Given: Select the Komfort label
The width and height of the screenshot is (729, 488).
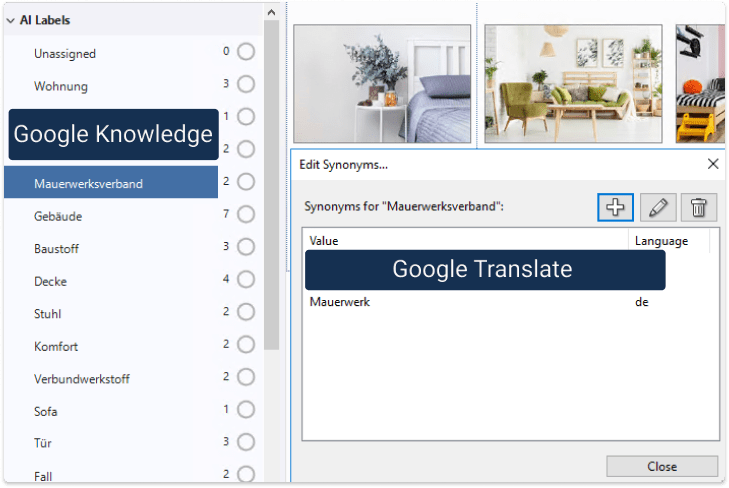Looking at the screenshot, I should pos(56,347).
